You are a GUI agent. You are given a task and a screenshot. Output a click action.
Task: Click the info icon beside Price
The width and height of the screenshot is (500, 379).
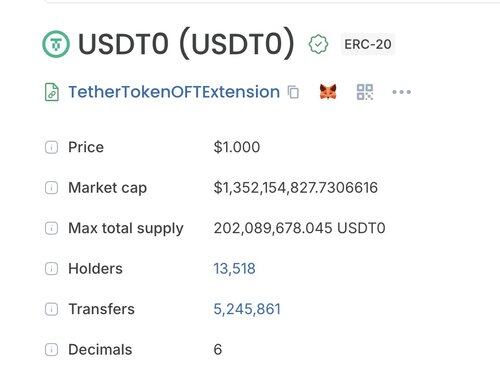tap(51, 147)
